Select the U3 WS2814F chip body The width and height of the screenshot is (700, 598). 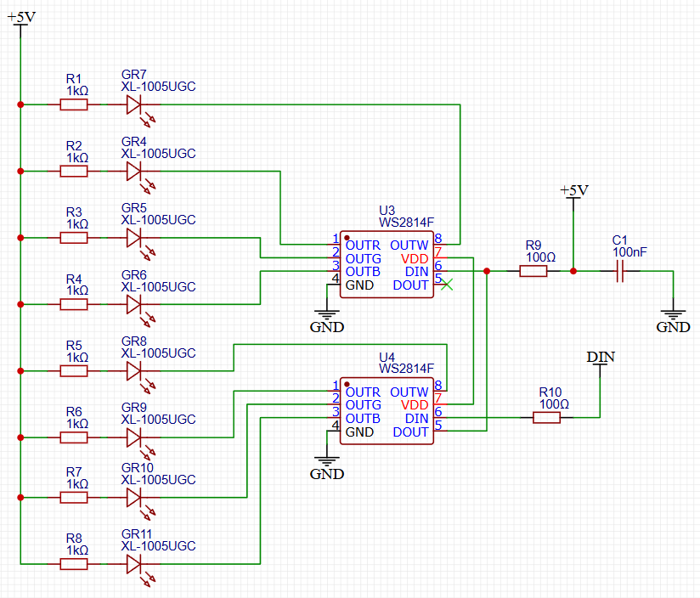(x=387, y=265)
